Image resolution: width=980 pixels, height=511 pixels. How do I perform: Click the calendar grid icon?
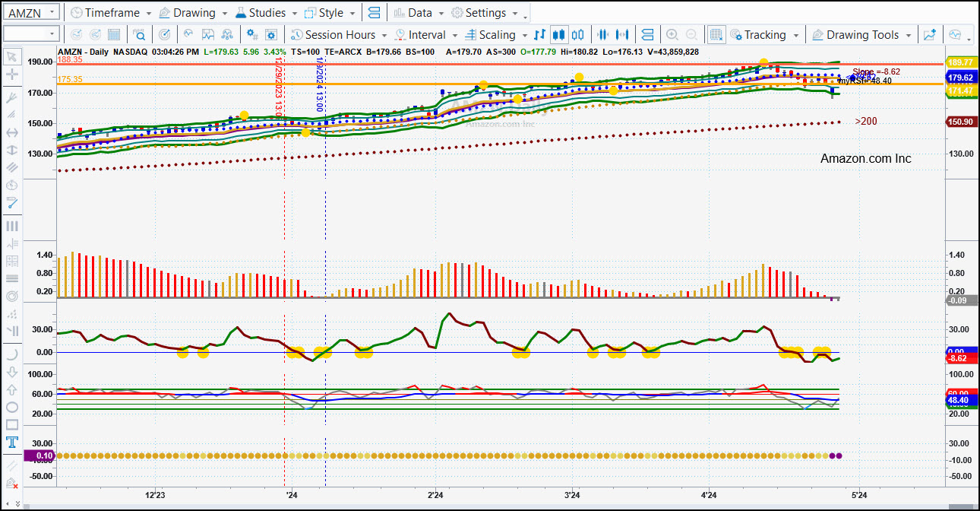coord(114,34)
